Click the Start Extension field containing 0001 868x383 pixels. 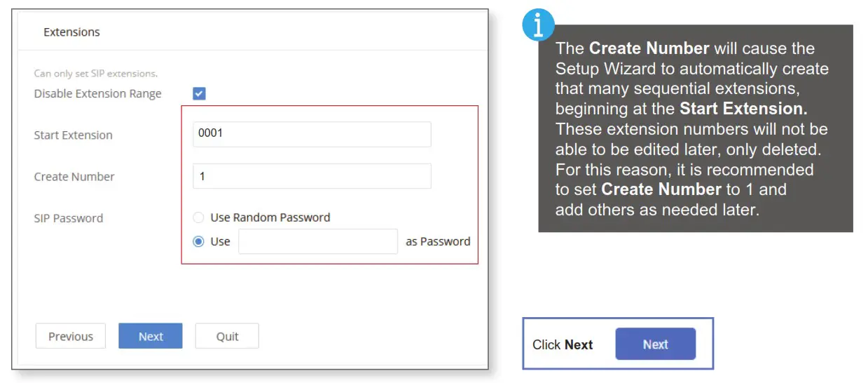[312, 134]
